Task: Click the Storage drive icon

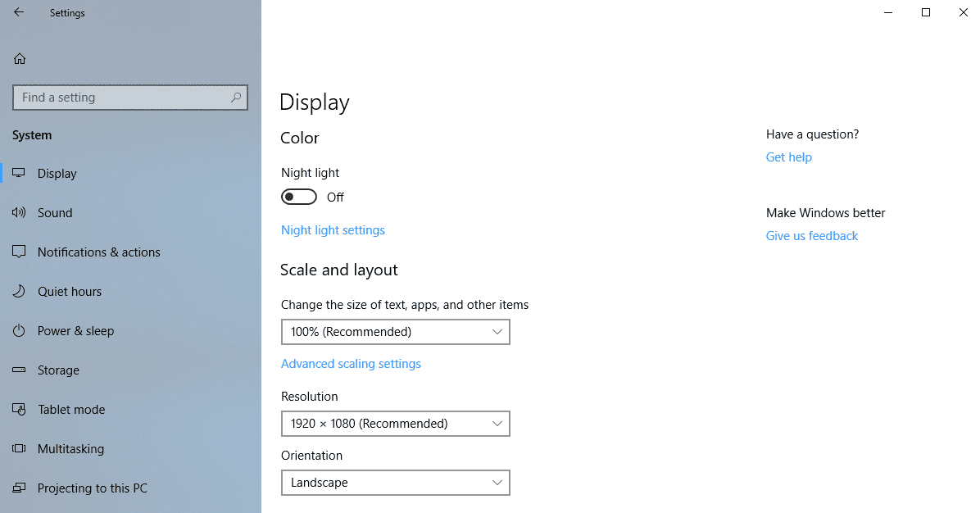Action: point(20,370)
